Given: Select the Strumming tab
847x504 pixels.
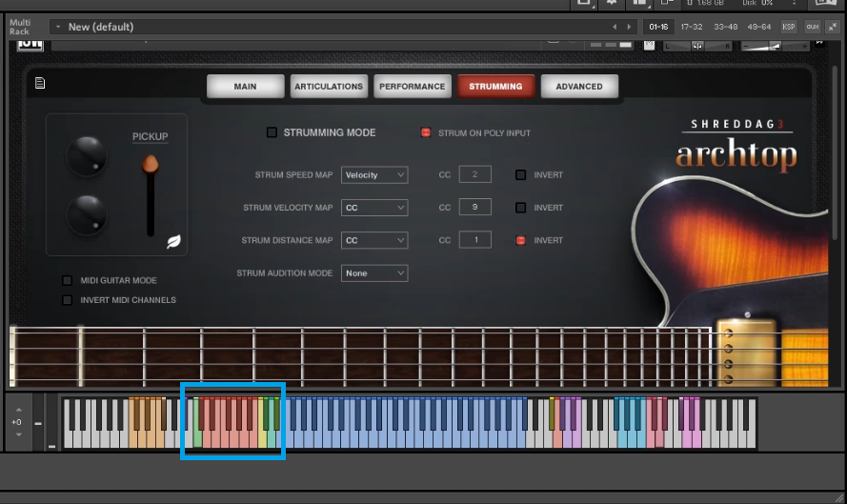Looking at the screenshot, I should click(x=495, y=87).
